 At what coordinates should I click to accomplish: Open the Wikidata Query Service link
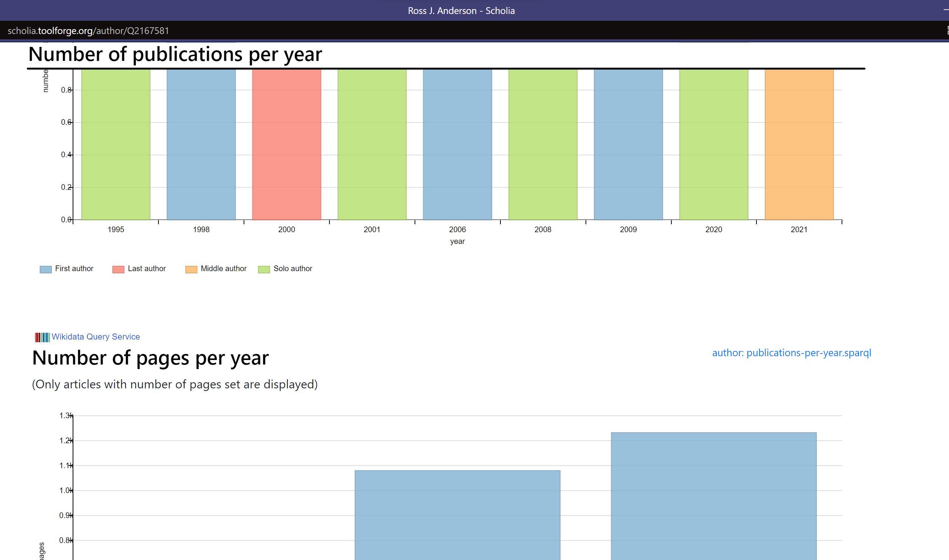[x=96, y=337]
